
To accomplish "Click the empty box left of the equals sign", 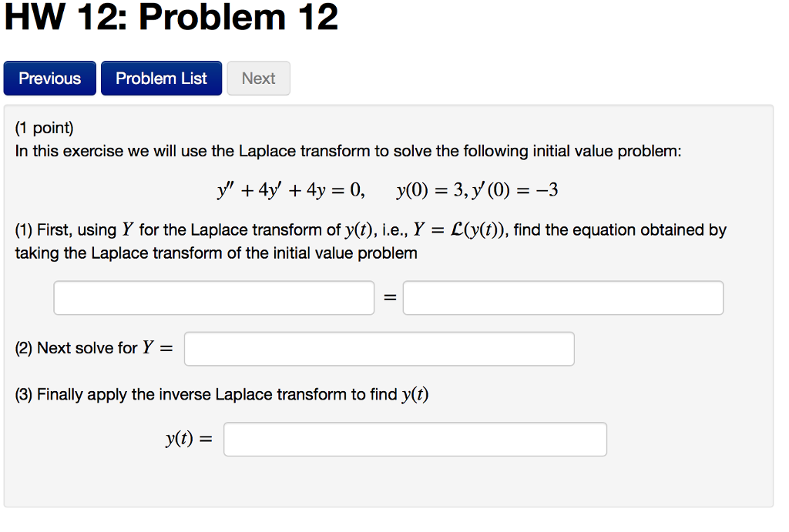I will (213, 297).
